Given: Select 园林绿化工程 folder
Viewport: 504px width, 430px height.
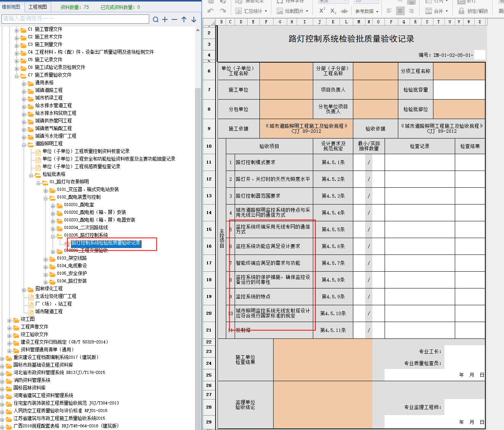Looking at the screenshot, I should coord(49,288).
